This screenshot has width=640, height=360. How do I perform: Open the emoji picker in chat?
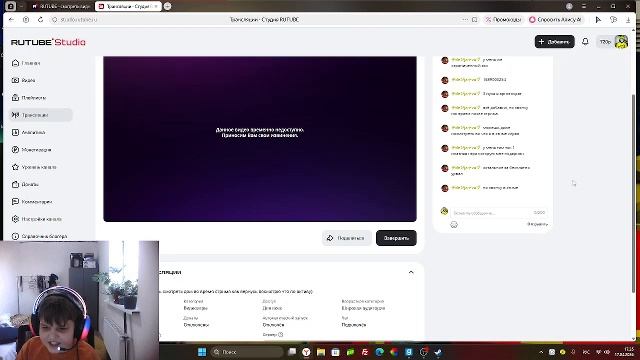[x=454, y=224]
